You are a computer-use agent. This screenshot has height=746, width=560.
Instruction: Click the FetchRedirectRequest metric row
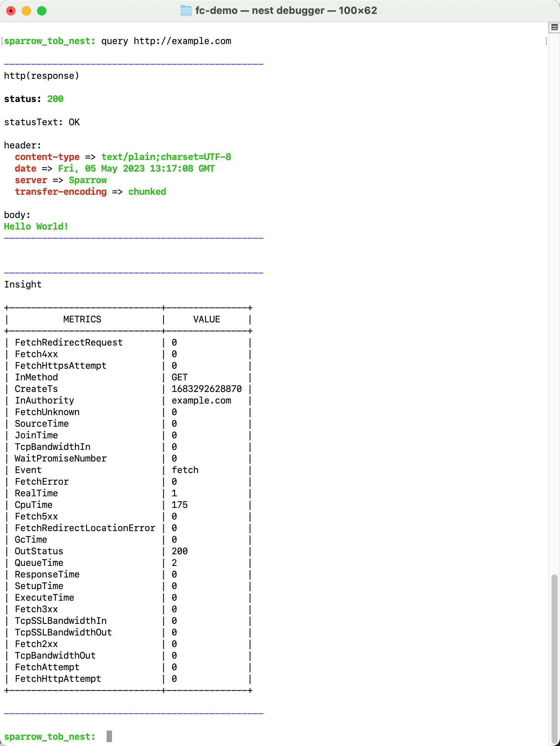128,342
